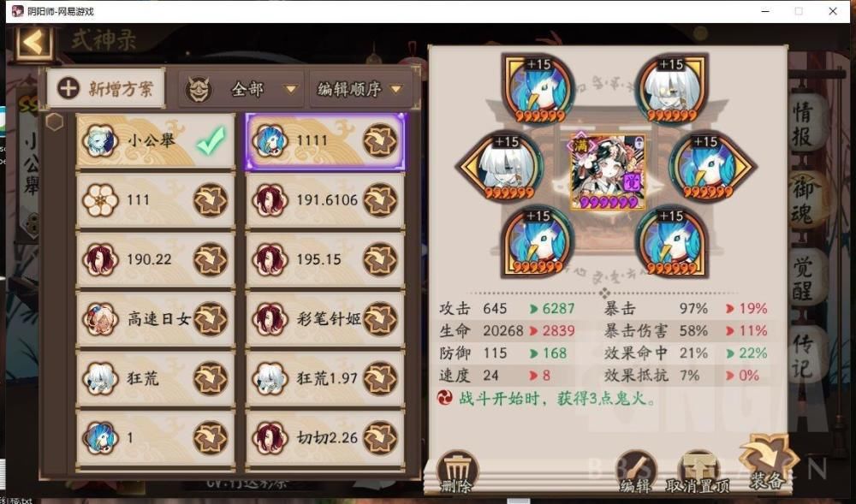
Task: Click the mask icon in 全部 filter
Action: (199, 89)
